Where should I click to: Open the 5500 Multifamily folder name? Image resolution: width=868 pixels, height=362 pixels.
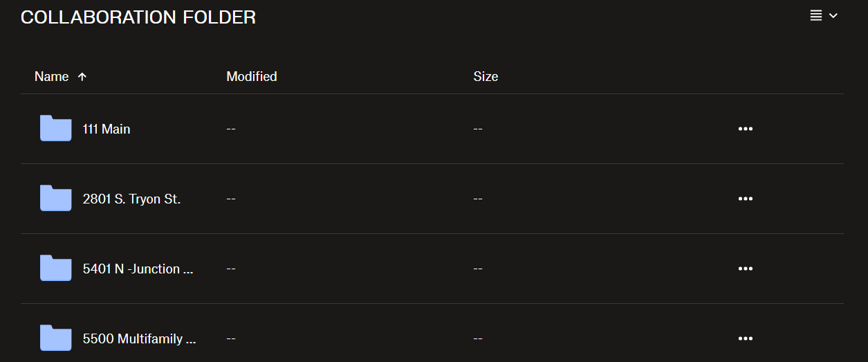(139, 338)
